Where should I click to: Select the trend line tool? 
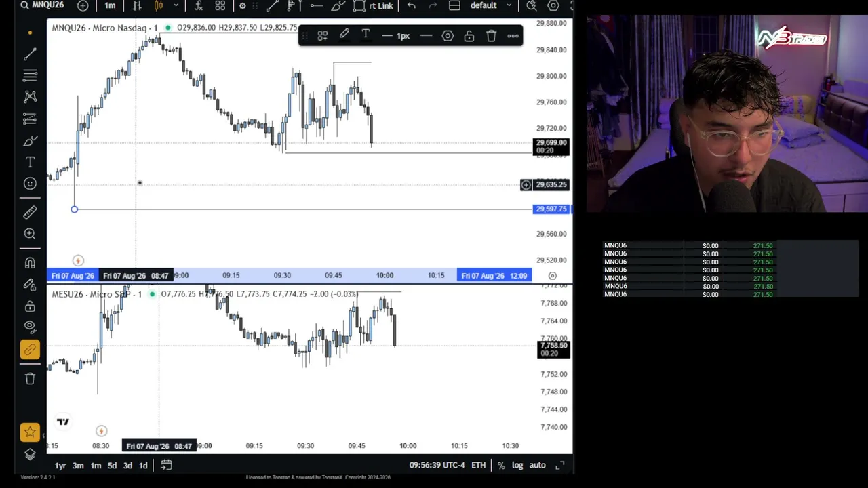tap(30, 54)
